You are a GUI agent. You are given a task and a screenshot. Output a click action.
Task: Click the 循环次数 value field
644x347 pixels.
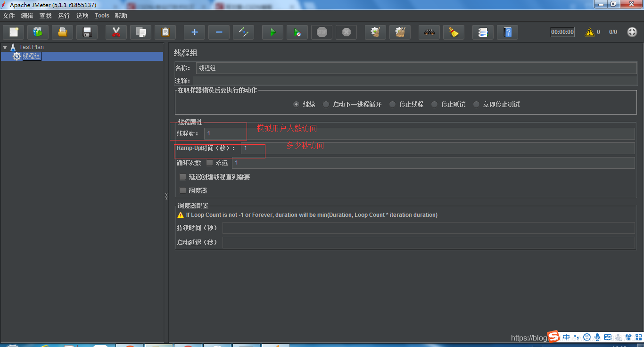433,163
